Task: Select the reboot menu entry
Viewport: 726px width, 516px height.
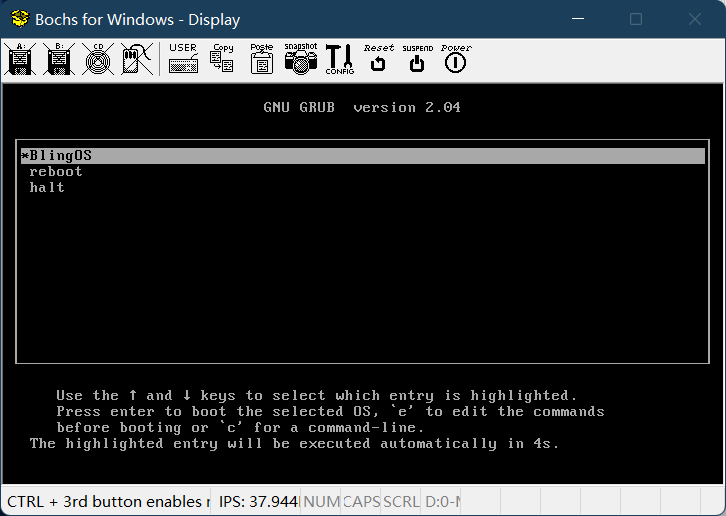Action: coord(56,171)
